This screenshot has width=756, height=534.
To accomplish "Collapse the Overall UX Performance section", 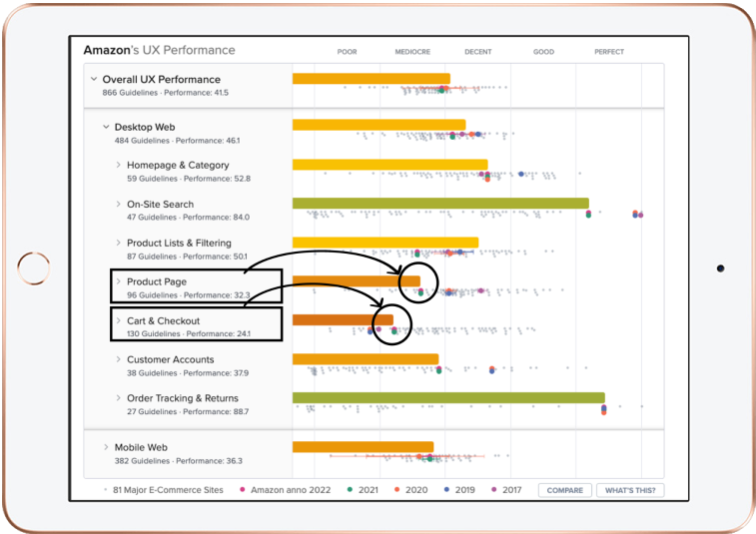I will coord(94,79).
